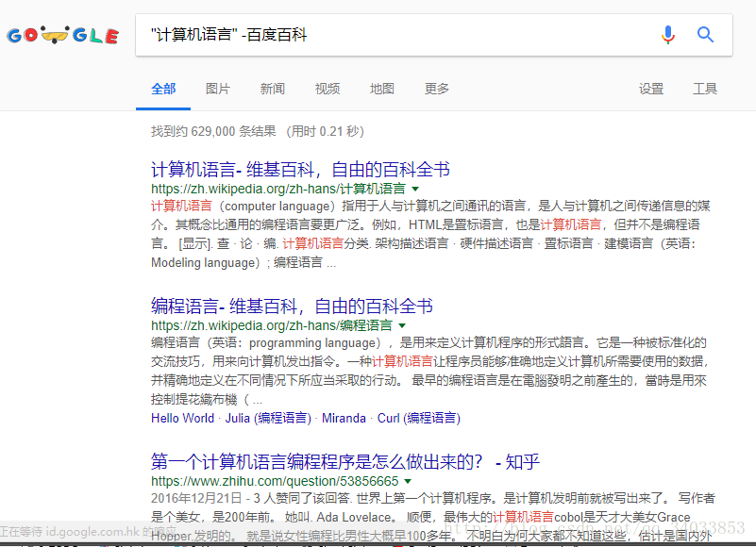Open result 计算机语言- 维基百科，自由的百科全书
This screenshot has height=547, width=756.
click(x=300, y=169)
